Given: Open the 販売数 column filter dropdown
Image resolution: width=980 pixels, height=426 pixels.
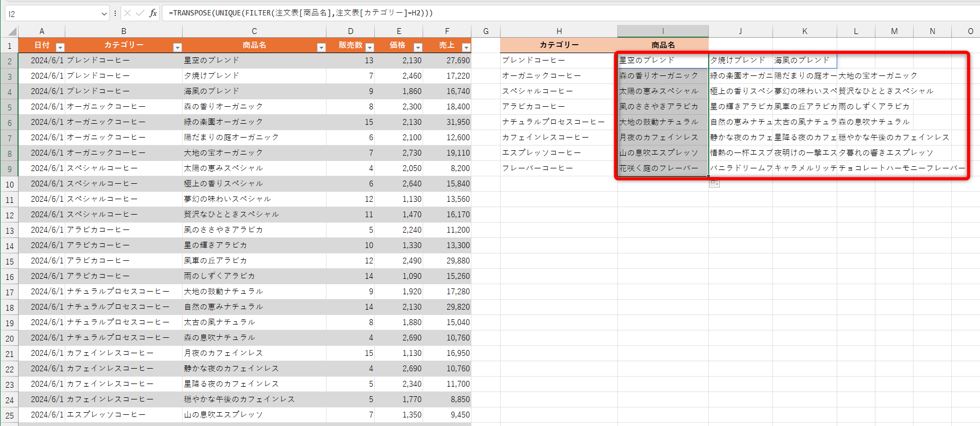Looking at the screenshot, I should click(370, 47).
